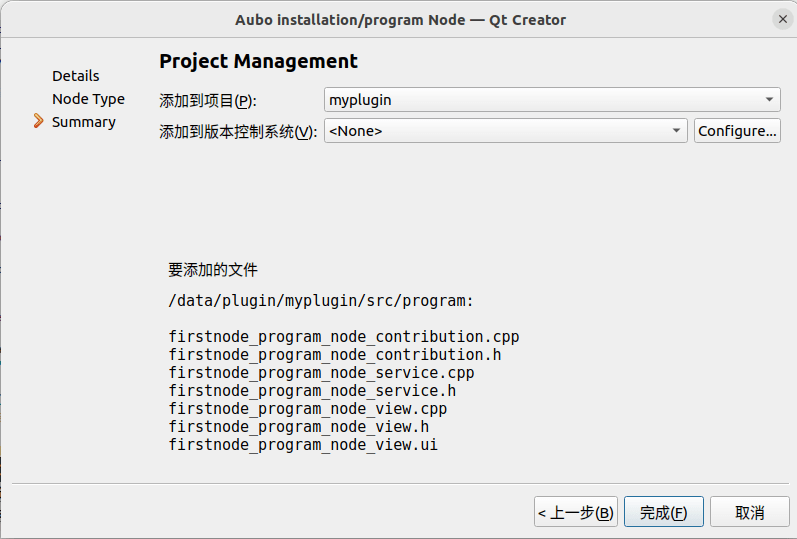The height and width of the screenshot is (539, 797).
Task: Expand the myplugin project dropdown arrow
Action: pos(770,100)
